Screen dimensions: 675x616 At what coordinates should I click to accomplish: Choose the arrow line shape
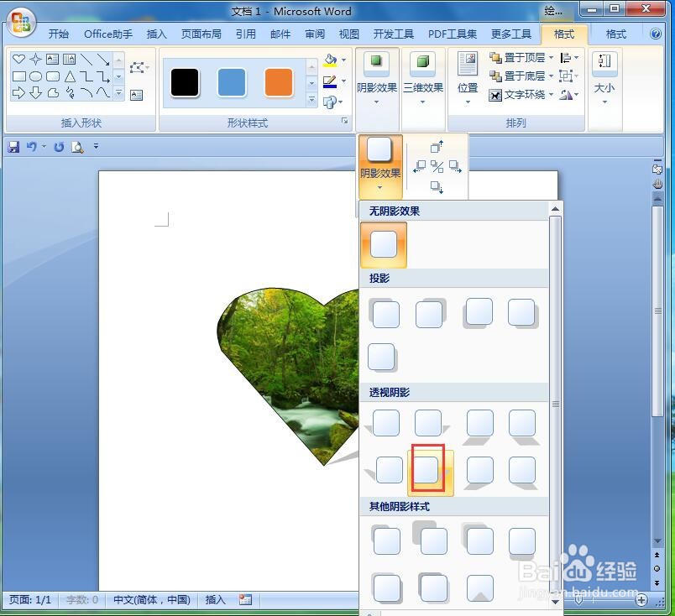pos(103,59)
